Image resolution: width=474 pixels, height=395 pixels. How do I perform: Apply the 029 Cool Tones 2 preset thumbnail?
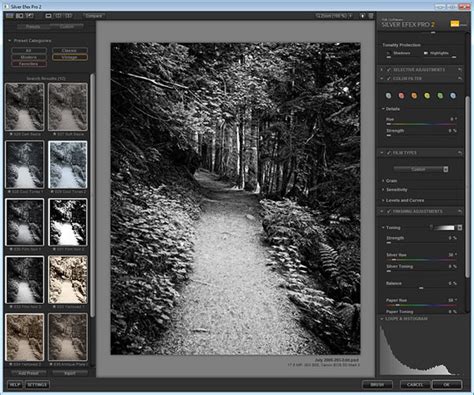(x=68, y=165)
